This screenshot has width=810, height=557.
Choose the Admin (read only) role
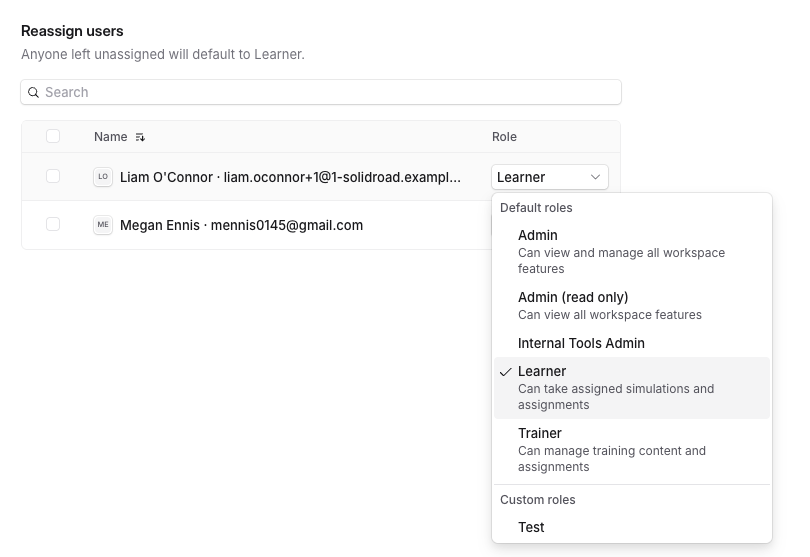[x=632, y=305]
